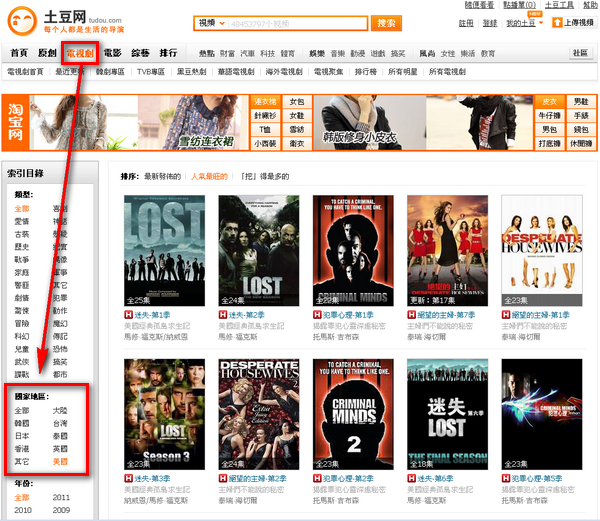Click HD icon beside 迷失-第1季
The height and width of the screenshot is (521, 600).
[128, 315]
